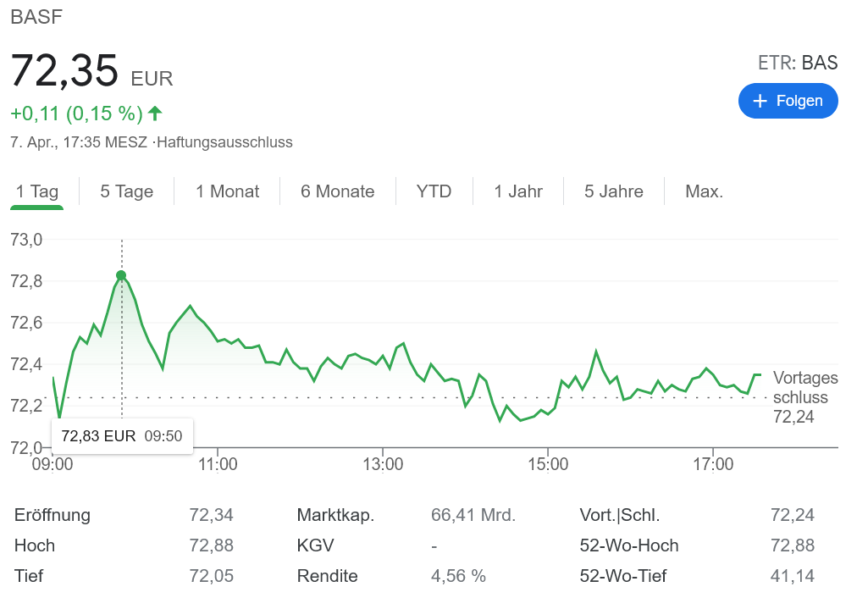This screenshot has width=868, height=609.
Task: Click the ETR: BAS ticker label
Action: [x=798, y=62]
